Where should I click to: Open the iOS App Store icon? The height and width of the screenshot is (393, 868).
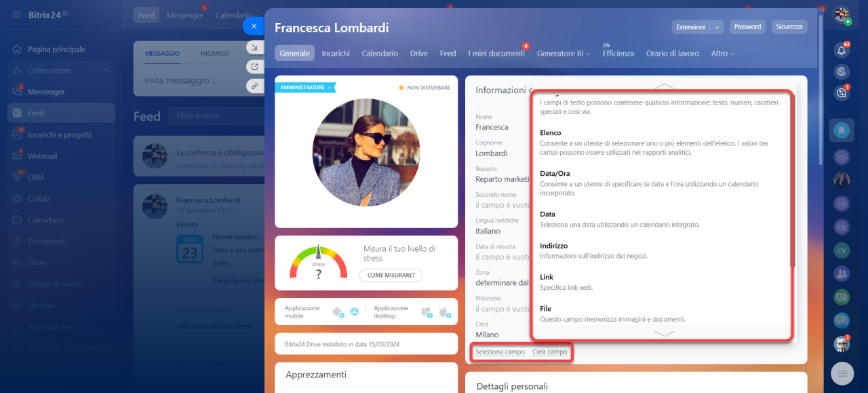pyautogui.click(x=353, y=312)
